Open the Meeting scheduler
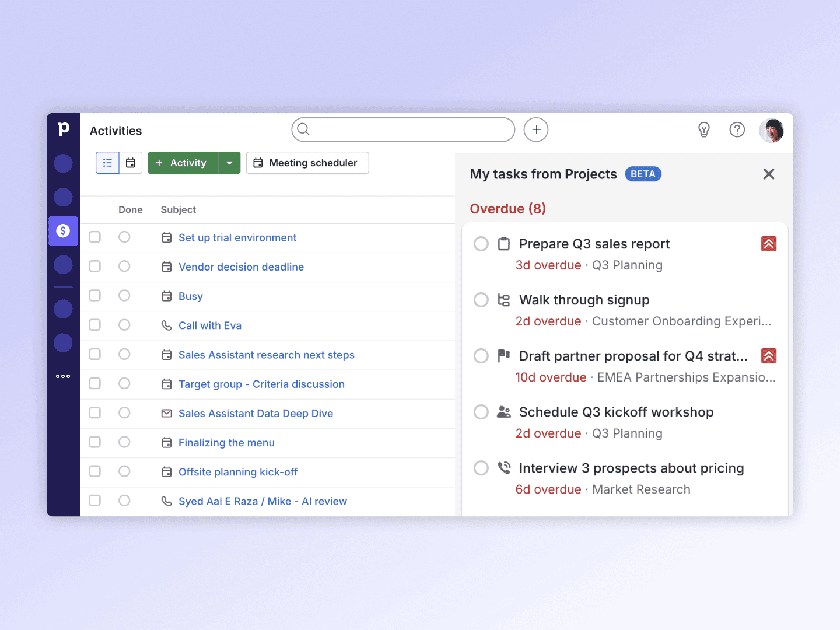The width and height of the screenshot is (840, 630). [307, 163]
